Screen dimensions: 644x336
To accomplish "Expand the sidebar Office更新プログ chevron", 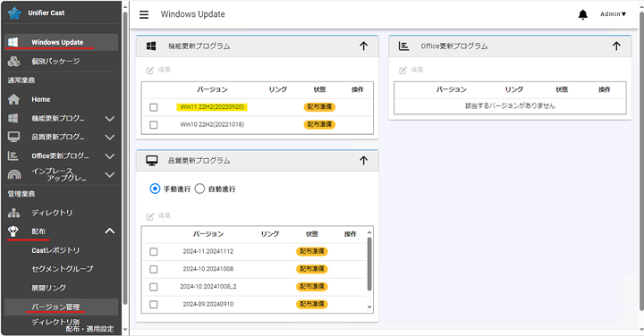I will (110, 156).
